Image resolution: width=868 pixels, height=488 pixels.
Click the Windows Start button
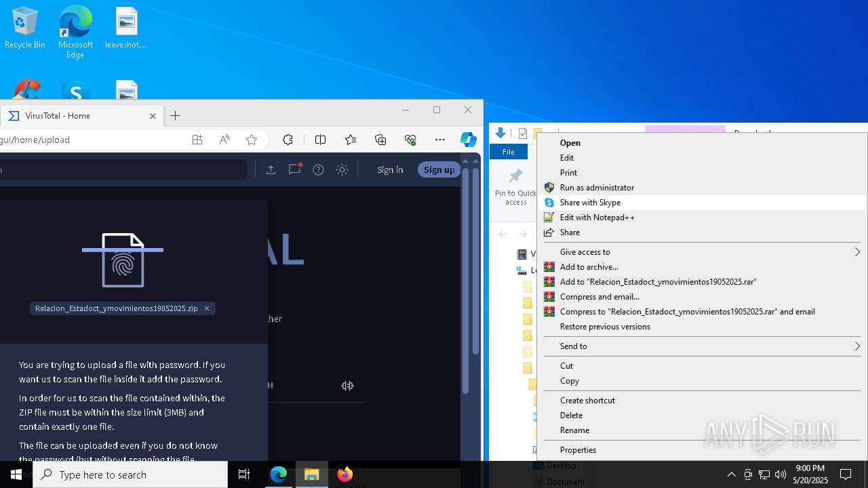point(16,474)
